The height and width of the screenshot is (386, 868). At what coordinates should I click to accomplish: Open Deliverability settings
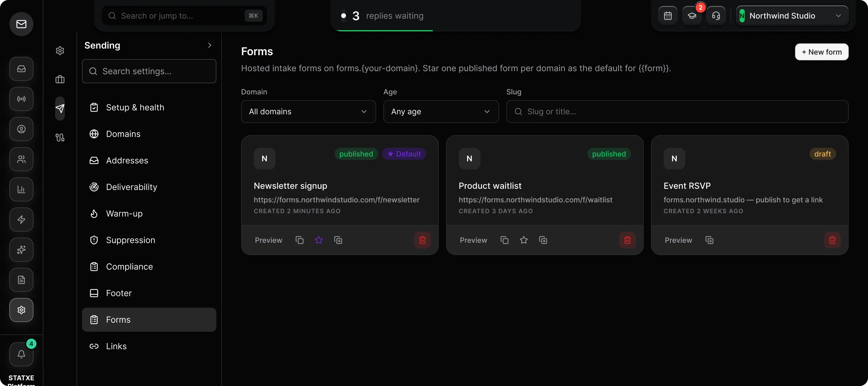pyautogui.click(x=149, y=187)
